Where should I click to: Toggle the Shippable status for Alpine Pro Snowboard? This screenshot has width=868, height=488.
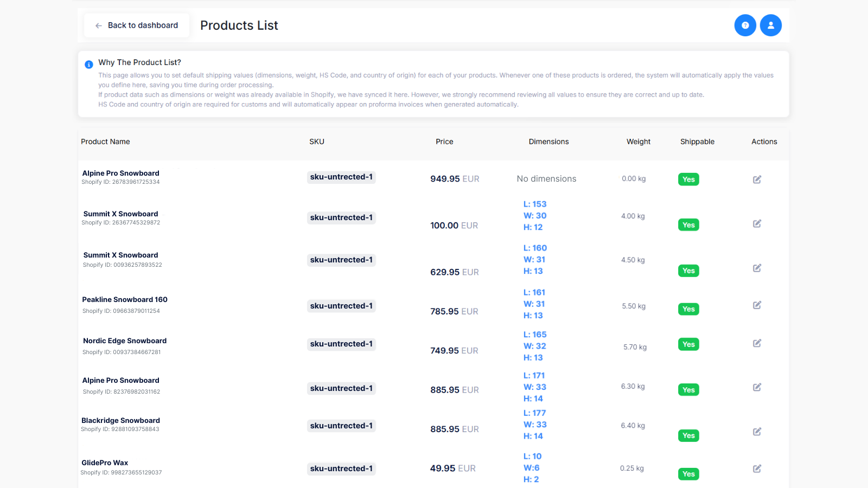688,179
